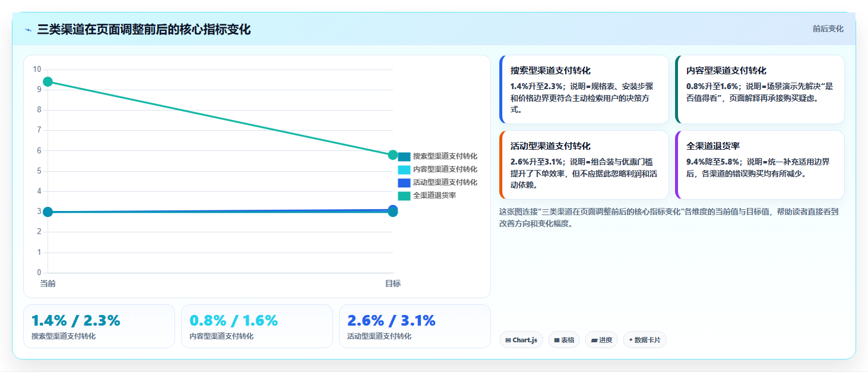The width and height of the screenshot is (868, 372).
Task: Click the 0.8%升至1.6% description text
Action: [760, 92]
